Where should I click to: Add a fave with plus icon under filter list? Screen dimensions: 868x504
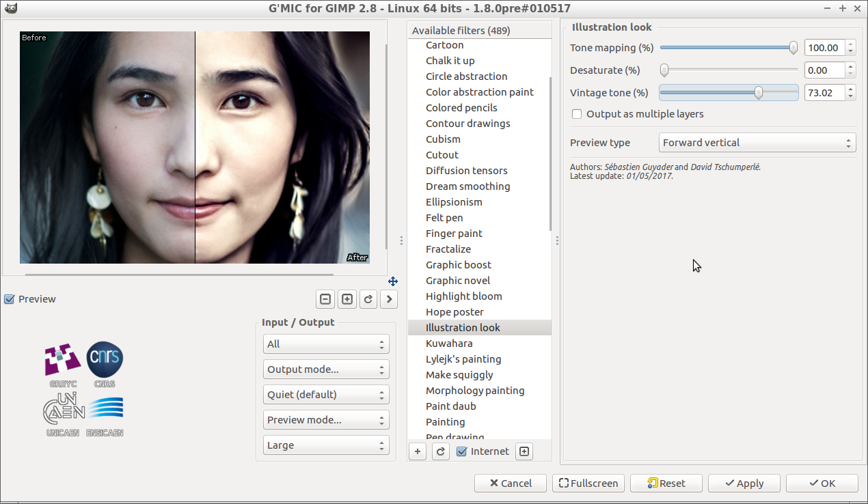pos(418,451)
